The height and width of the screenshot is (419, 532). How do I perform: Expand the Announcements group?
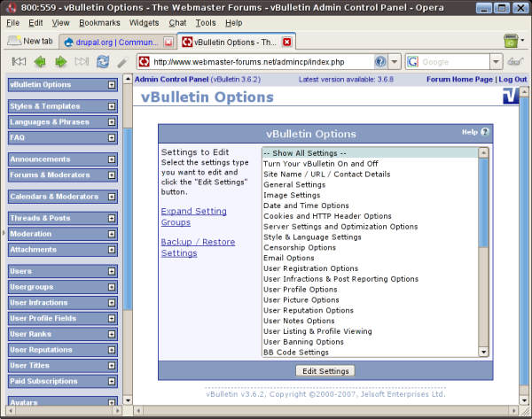click(112, 159)
